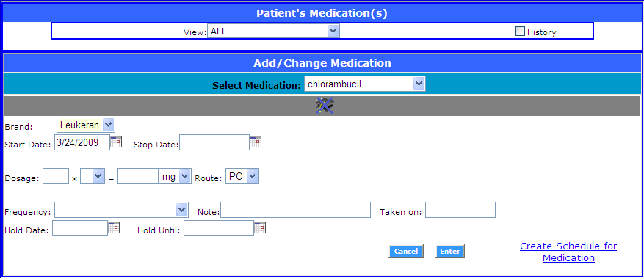644x278 pixels.
Task: Open the Stop Date calendar picker
Action: 256,142
